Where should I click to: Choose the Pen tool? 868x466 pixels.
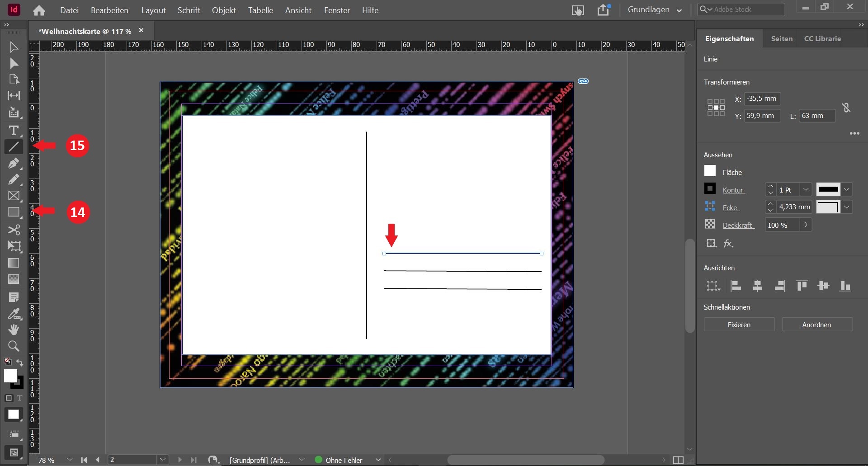(14, 163)
